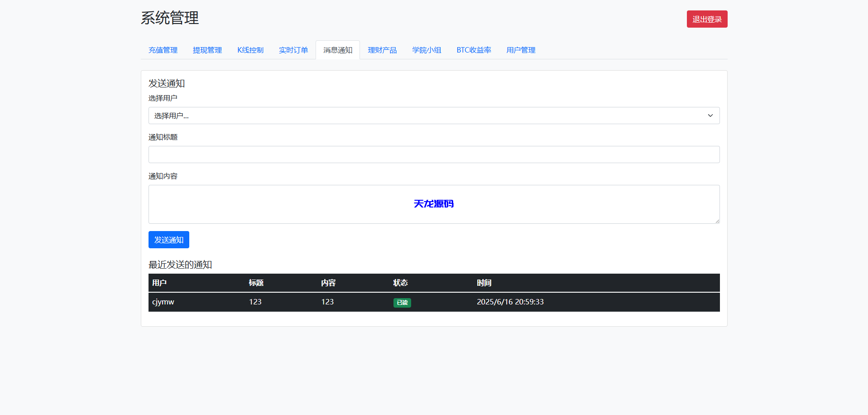Open the 理财产品 tab
Viewport: 868px width, 415px height.
click(382, 50)
